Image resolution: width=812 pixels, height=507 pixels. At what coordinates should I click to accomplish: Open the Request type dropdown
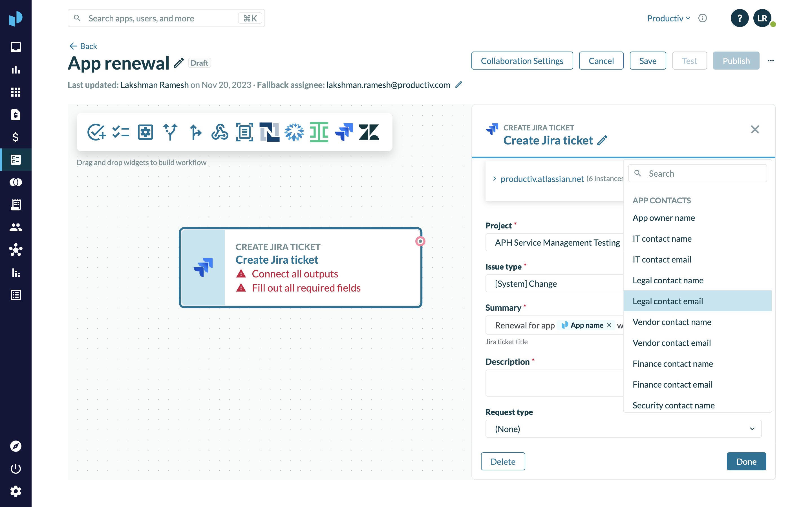coord(623,428)
